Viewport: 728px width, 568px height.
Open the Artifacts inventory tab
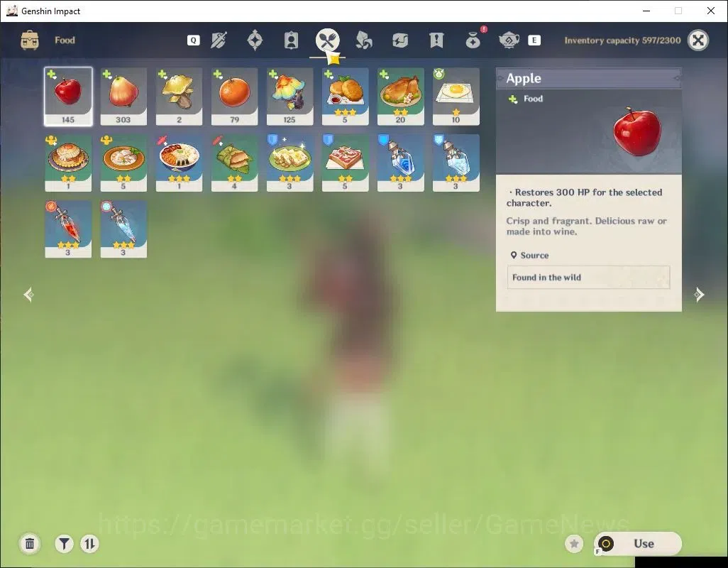coord(255,40)
